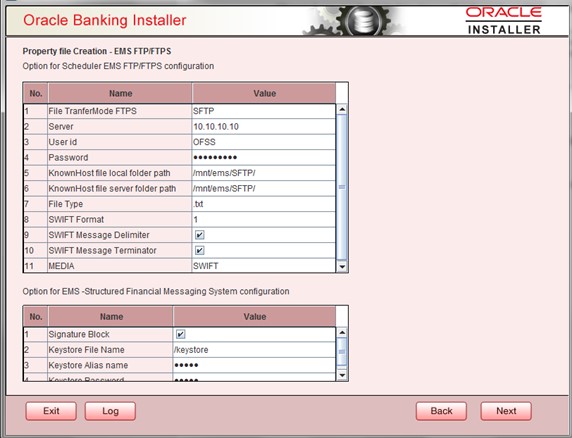Toggle SWIFT Message Terminator checkbox
The image size is (572, 438).
tap(200, 251)
